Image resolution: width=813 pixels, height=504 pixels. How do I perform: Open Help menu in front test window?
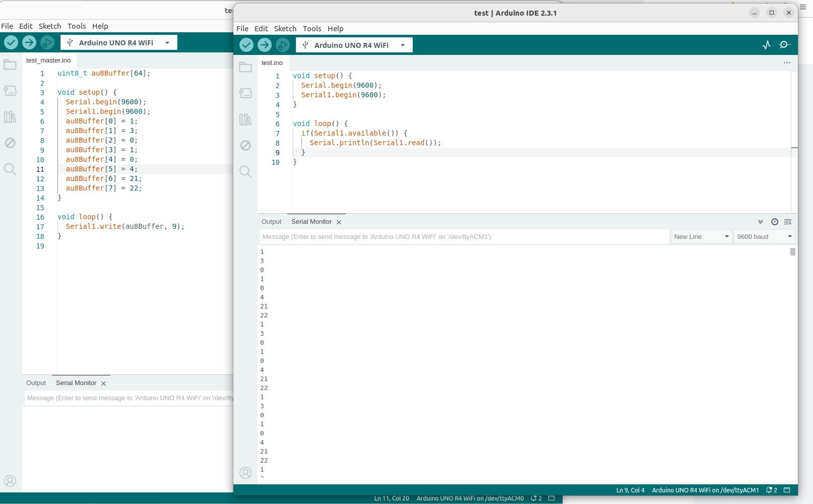[335, 29]
